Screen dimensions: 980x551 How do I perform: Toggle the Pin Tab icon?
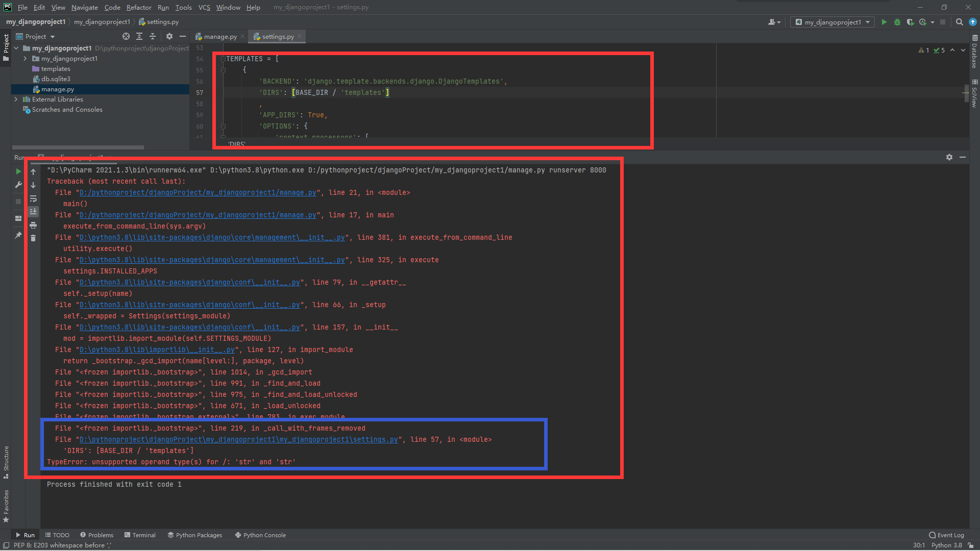click(x=18, y=235)
